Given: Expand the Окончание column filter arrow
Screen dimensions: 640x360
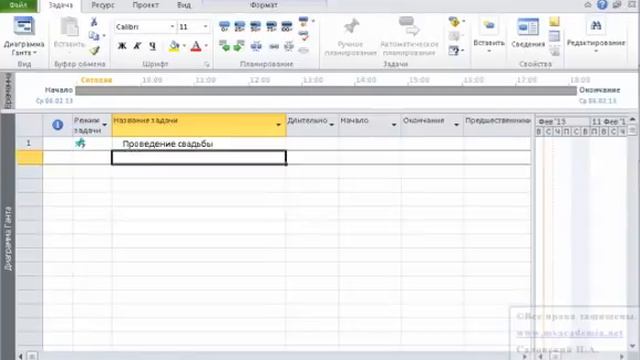Looking at the screenshot, I should (x=456, y=124).
